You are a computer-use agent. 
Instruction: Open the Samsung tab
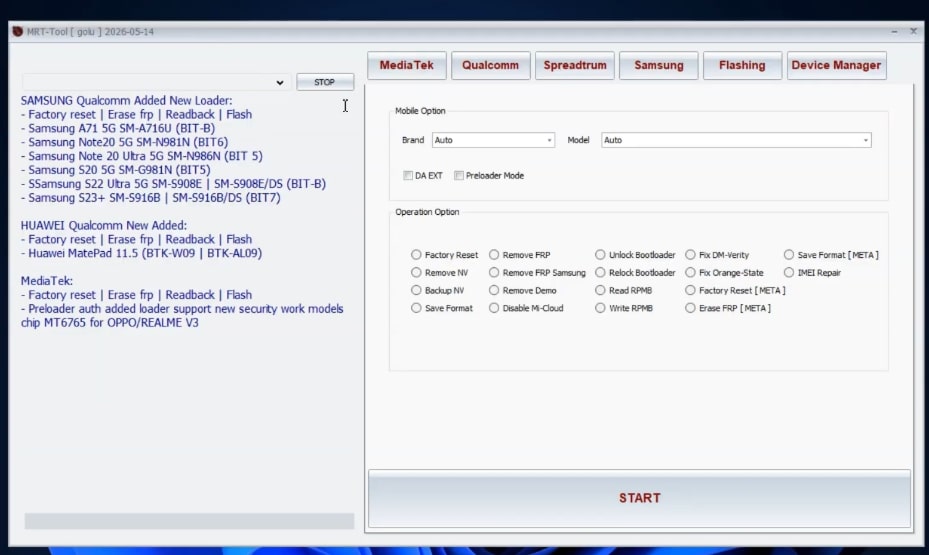coord(659,65)
